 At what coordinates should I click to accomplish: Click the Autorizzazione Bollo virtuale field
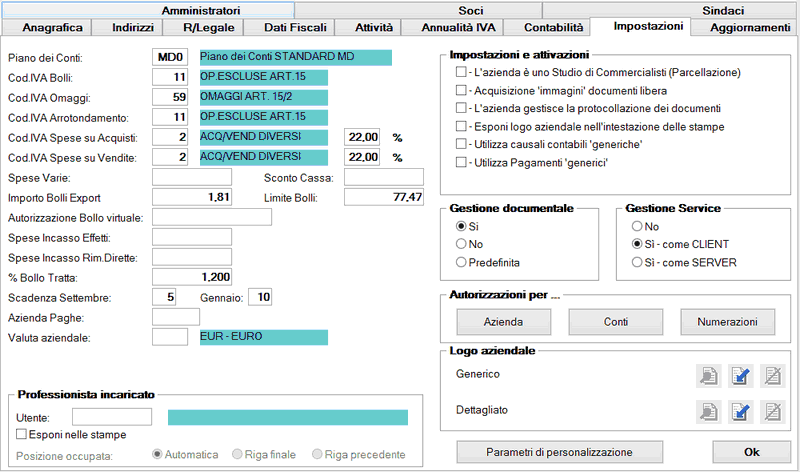(212, 217)
